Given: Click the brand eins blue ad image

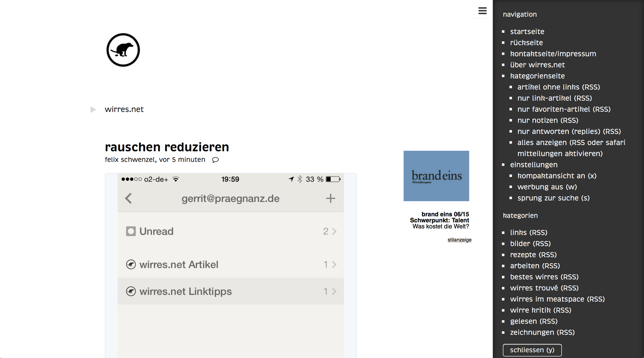Looking at the screenshot, I should [x=436, y=176].
